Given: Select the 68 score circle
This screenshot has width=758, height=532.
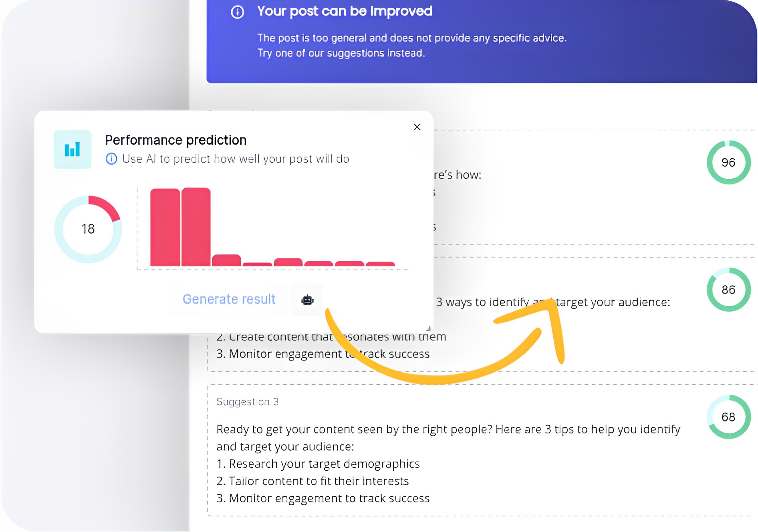Looking at the screenshot, I should coord(728,417).
